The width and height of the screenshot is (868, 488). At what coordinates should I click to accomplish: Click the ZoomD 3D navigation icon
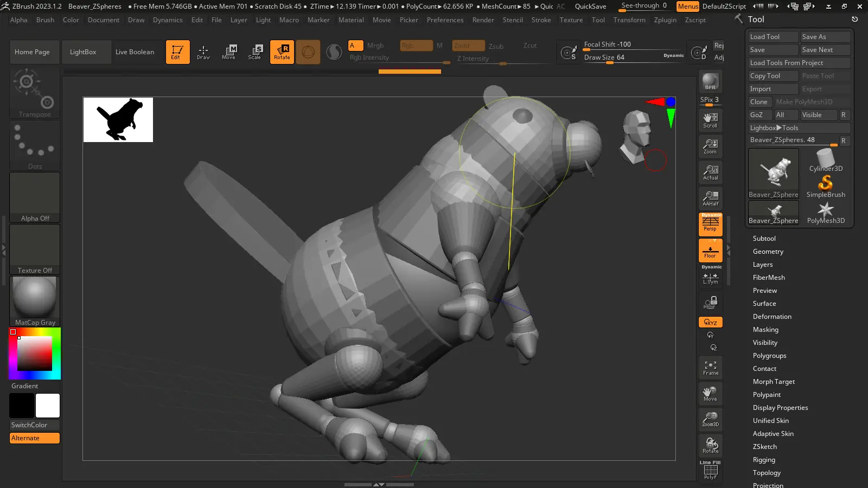pyautogui.click(x=710, y=419)
